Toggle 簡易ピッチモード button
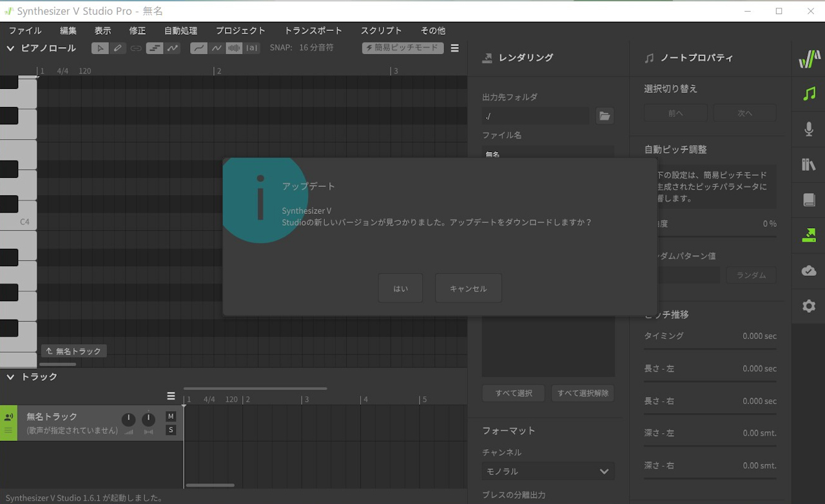Screen dimensions: 825x504 click(403, 48)
